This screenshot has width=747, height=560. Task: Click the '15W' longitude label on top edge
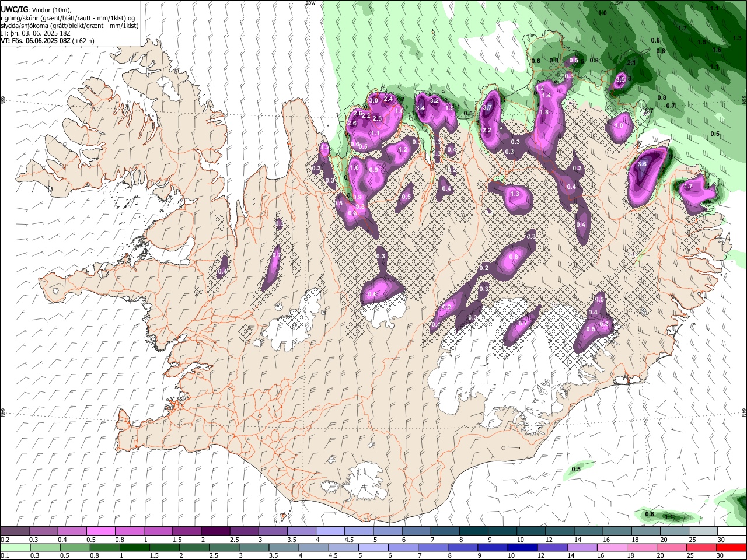pyautogui.click(x=619, y=3)
